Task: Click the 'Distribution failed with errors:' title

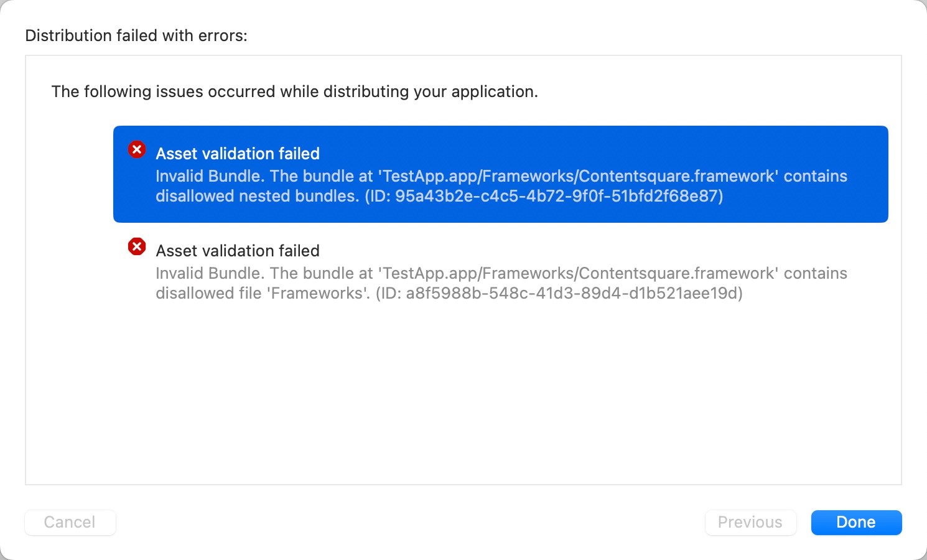Action: (x=136, y=35)
